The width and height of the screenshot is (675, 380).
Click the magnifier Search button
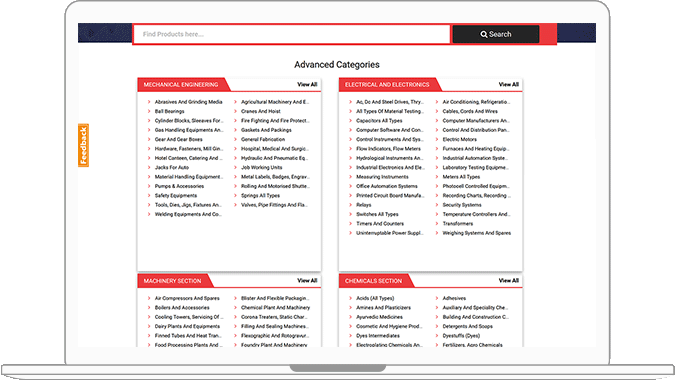pos(495,34)
